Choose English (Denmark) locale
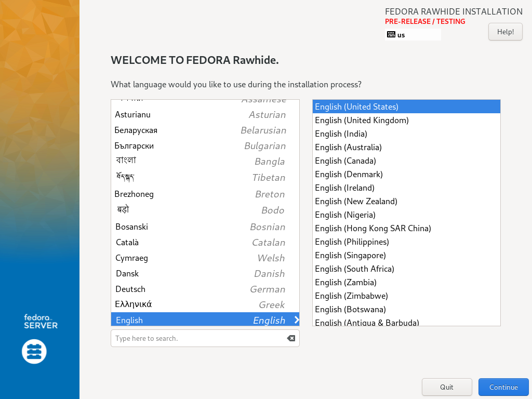Viewport: 532px width, 399px height. [406, 175]
